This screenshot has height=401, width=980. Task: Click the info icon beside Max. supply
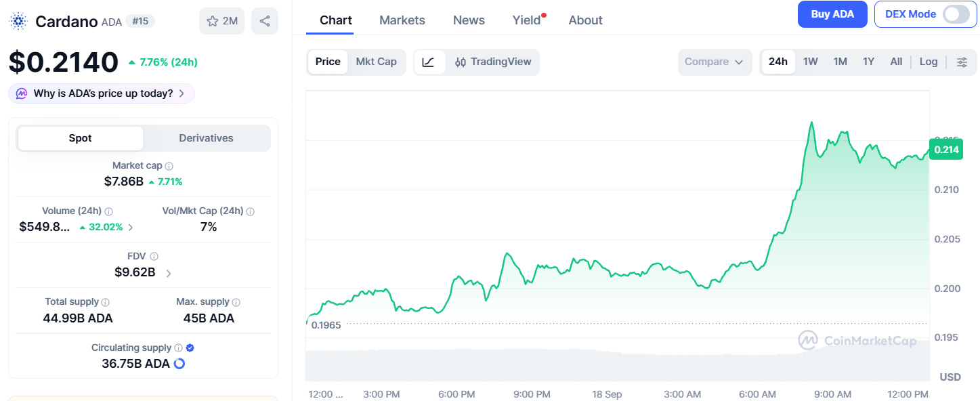point(236,302)
